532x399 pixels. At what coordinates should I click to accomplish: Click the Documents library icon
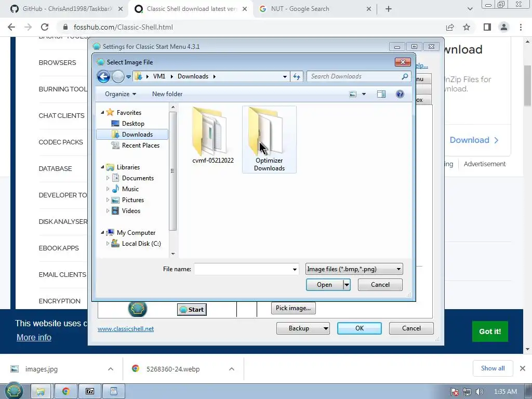pyautogui.click(x=115, y=178)
